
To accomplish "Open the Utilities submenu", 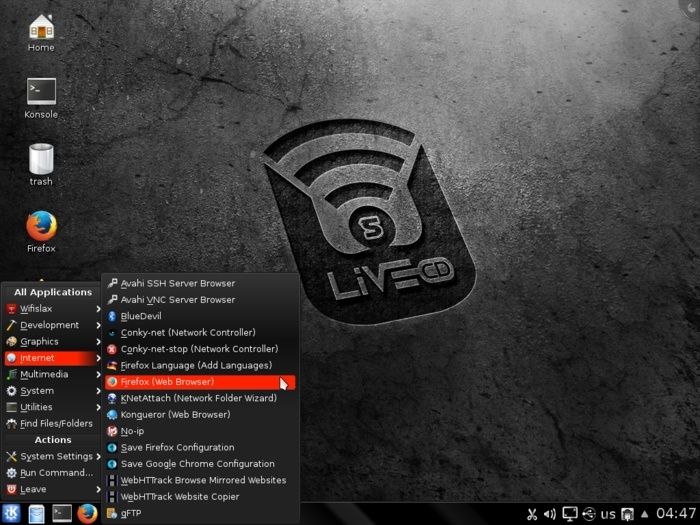I will coord(53,407).
